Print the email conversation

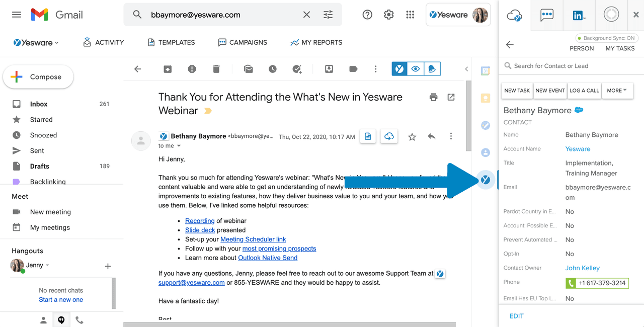(x=433, y=97)
